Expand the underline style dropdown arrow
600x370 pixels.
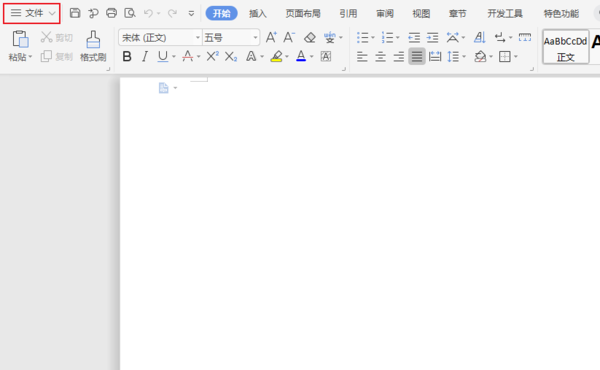174,57
